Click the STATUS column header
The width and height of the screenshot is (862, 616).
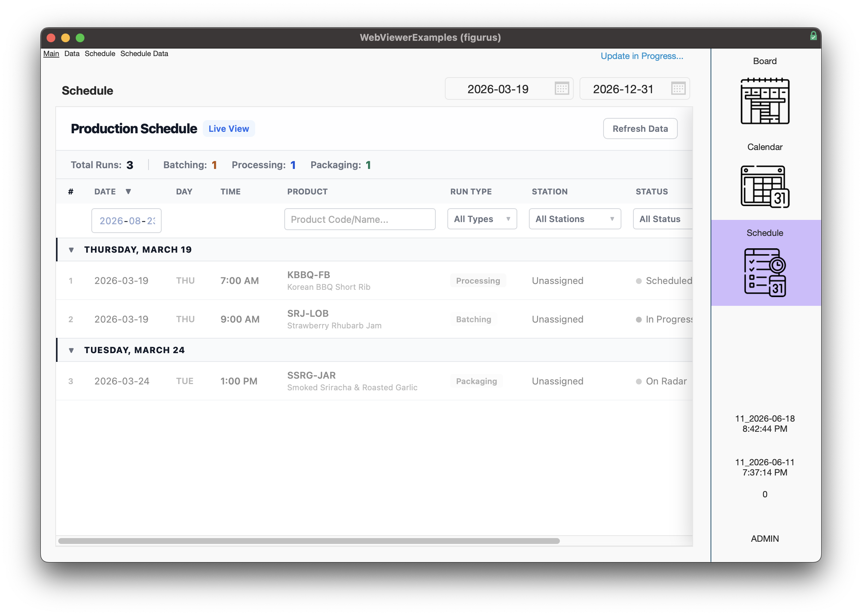652,191
